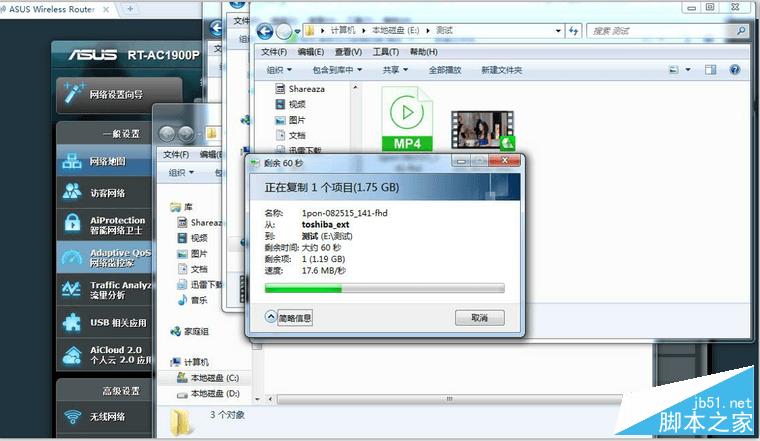760x441 pixels.
Task: Collapse details with 简略信息 chevron in copy dialog
Action: pos(271,317)
